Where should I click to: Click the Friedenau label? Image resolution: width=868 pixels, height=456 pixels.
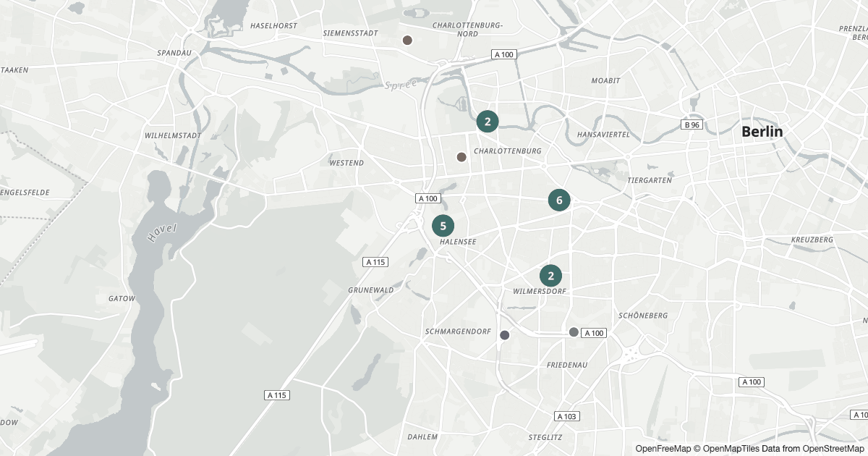coord(567,365)
